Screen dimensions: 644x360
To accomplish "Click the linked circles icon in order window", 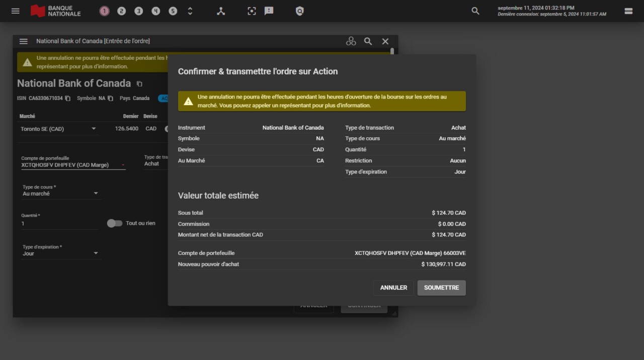I will [351, 41].
